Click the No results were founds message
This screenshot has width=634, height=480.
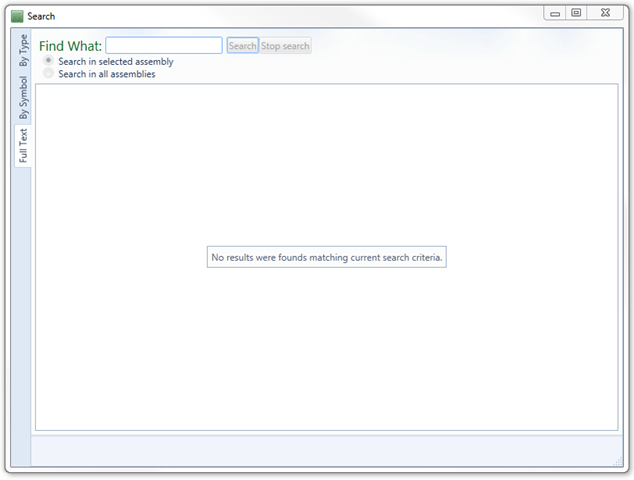[327, 257]
